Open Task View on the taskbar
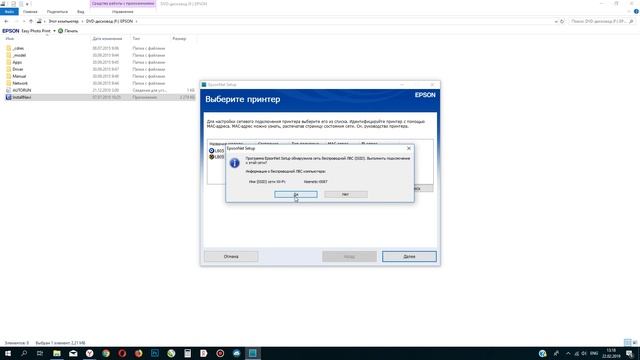This screenshot has height=360, width=640. 40,353
